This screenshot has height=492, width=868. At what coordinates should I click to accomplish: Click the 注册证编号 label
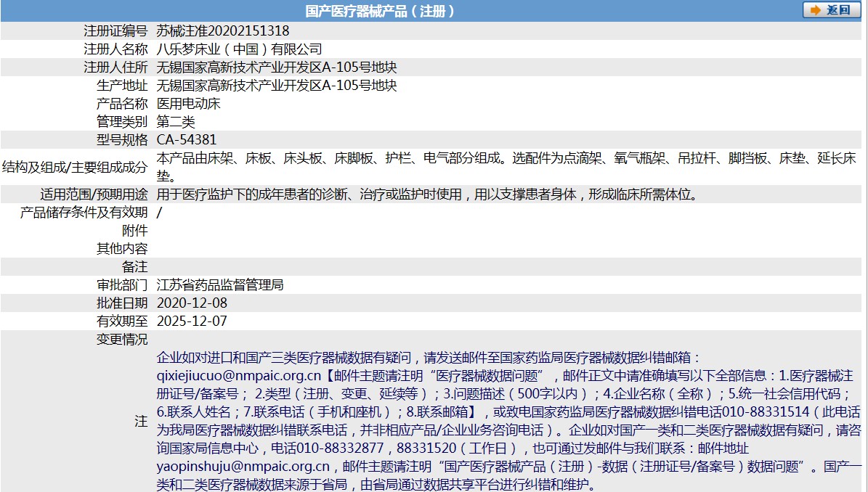click(115, 31)
